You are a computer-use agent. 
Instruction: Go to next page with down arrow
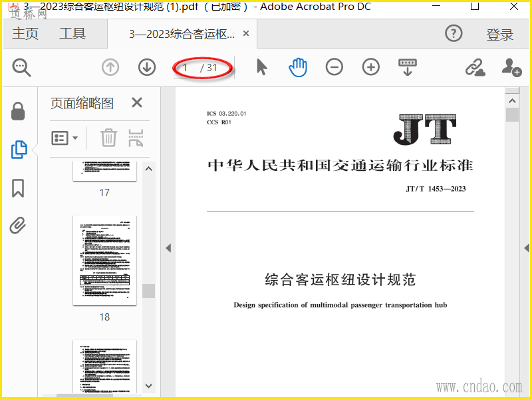147,67
